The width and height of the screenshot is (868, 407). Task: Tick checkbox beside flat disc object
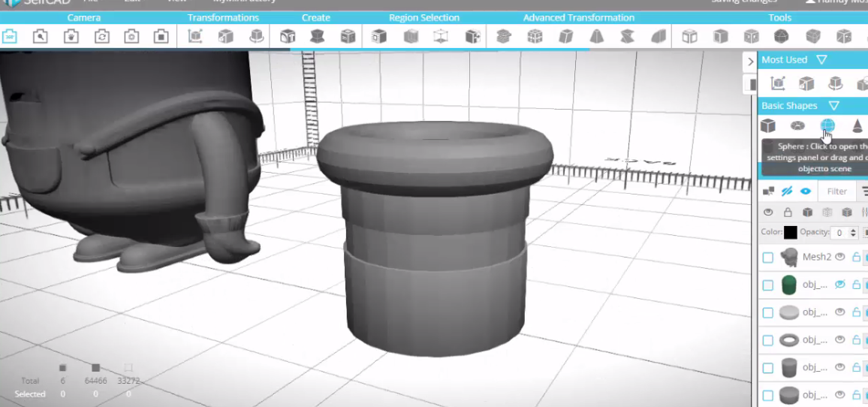(x=767, y=313)
